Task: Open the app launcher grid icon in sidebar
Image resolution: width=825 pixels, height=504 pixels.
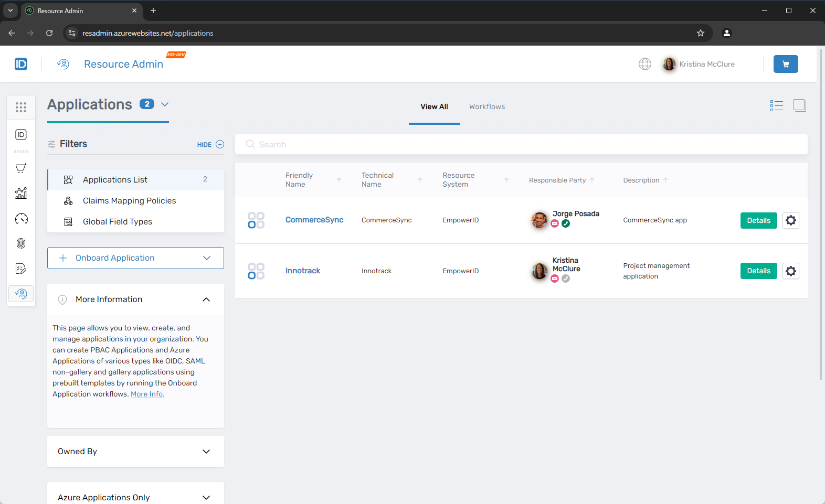Action: [x=21, y=108]
